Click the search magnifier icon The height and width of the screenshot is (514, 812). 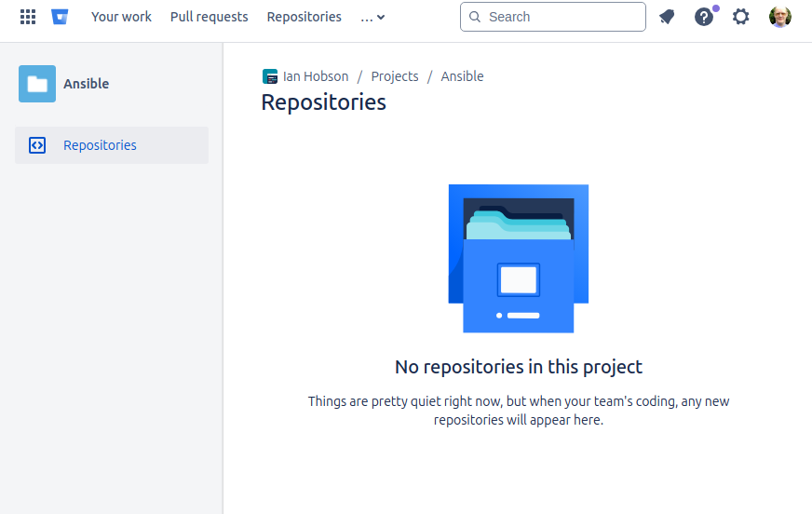474,17
